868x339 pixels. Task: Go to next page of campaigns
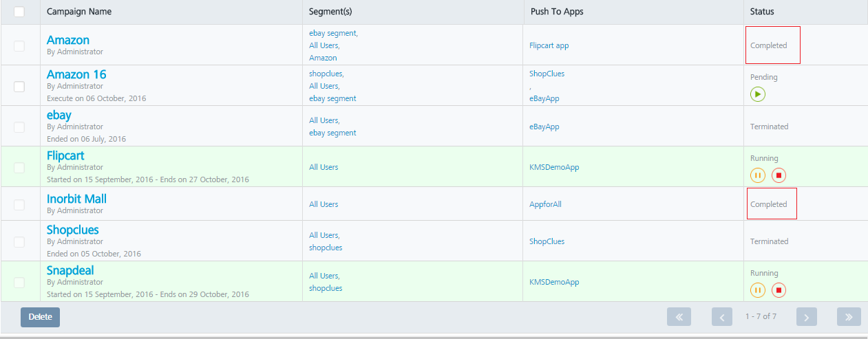[x=807, y=317]
